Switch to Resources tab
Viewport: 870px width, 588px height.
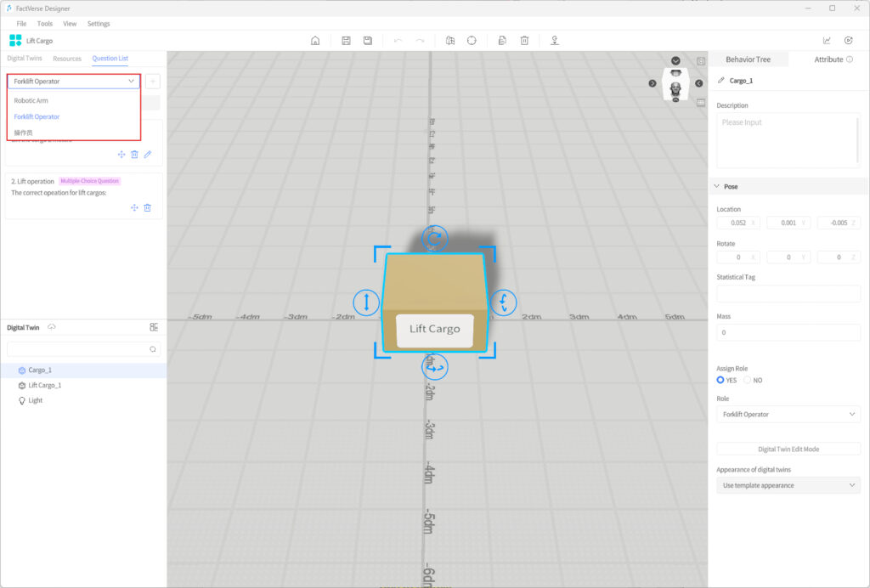(x=67, y=59)
